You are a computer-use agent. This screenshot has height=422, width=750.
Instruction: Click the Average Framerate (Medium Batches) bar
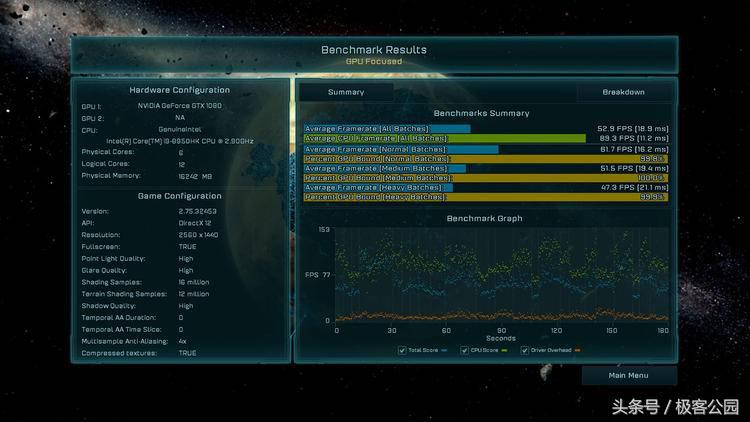385,168
